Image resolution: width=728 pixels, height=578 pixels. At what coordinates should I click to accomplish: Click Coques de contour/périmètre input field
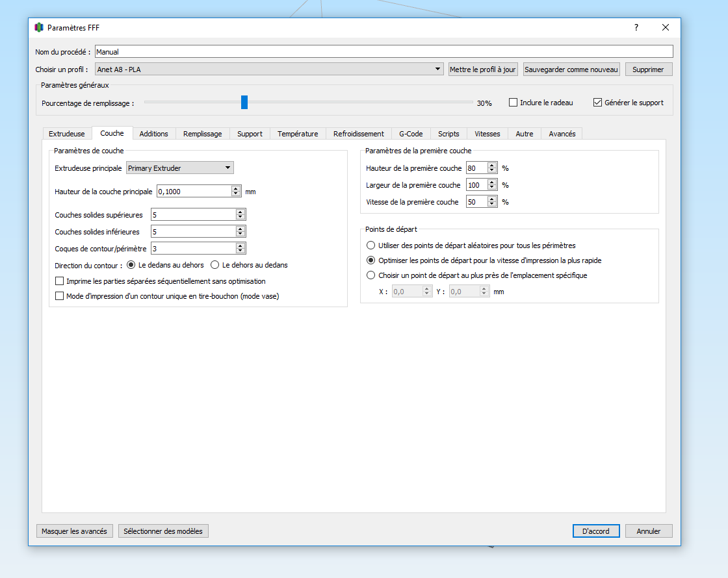pyautogui.click(x=193, y=248)
